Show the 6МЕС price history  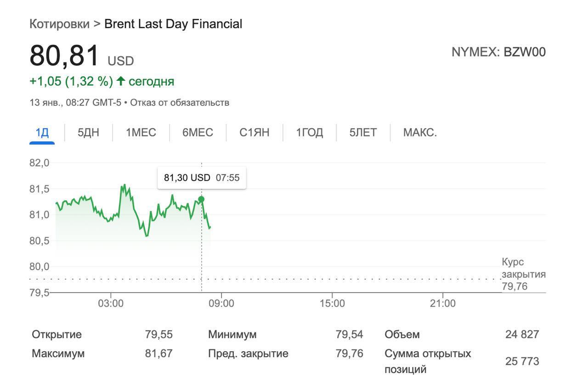tap(198, 133)
